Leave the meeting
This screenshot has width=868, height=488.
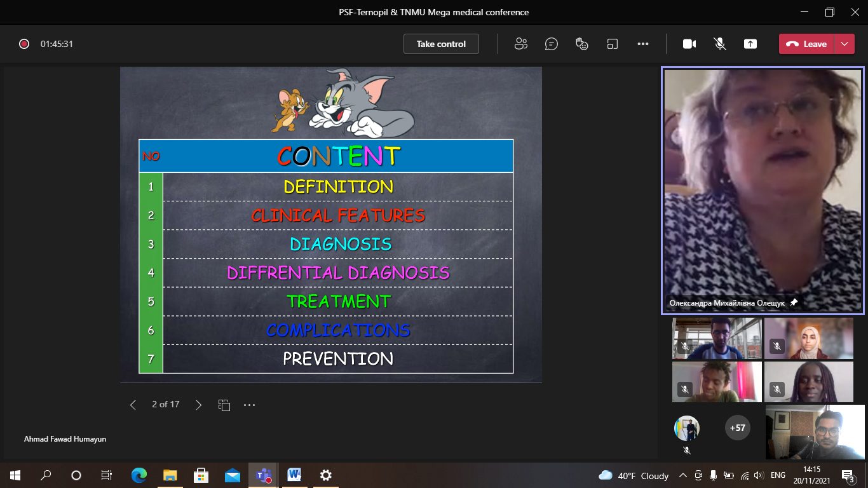807,44
